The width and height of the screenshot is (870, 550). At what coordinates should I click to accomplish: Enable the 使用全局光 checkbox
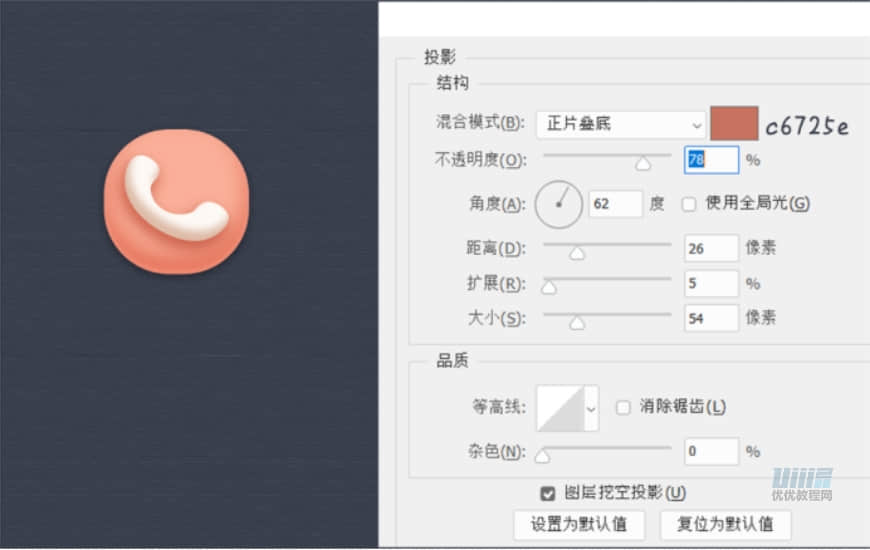[689, 204]
